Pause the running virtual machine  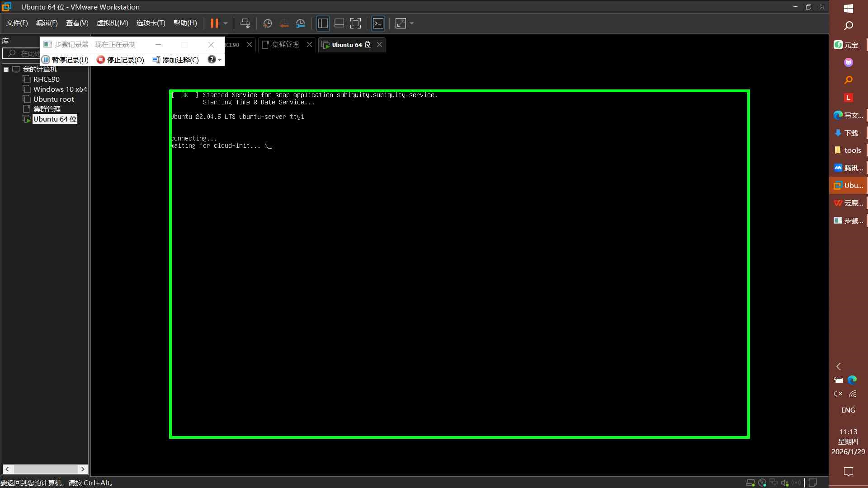214,23
